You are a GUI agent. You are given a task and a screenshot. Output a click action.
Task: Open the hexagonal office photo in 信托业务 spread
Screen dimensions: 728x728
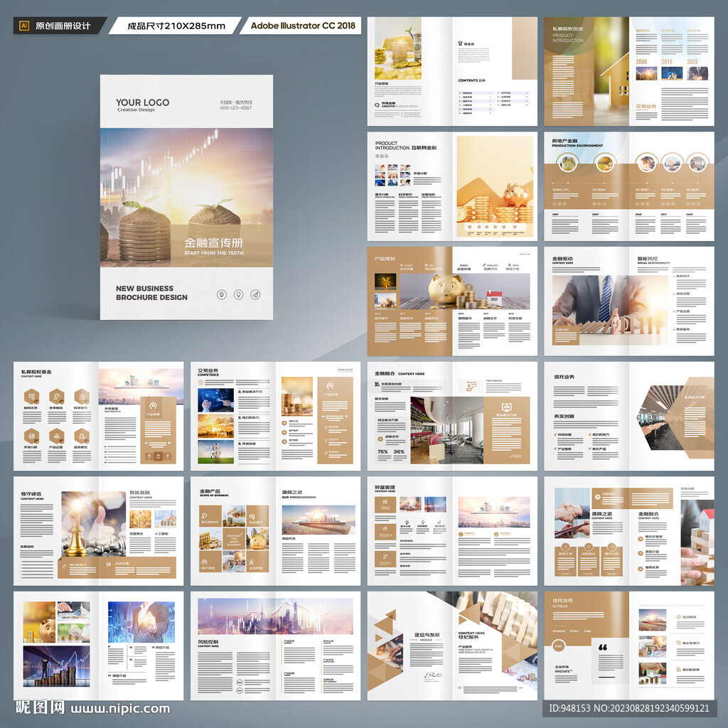pyautogui.click(x=665, y=417)
